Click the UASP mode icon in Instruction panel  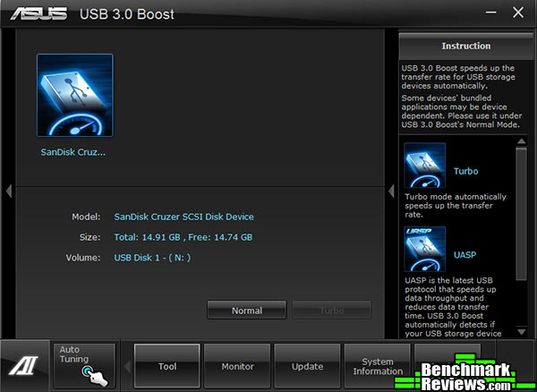point(424,249)
